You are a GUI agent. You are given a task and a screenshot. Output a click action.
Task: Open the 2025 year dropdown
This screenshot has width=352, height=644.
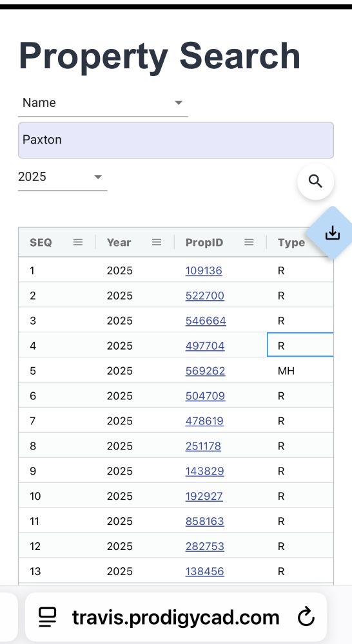(63, 177)
